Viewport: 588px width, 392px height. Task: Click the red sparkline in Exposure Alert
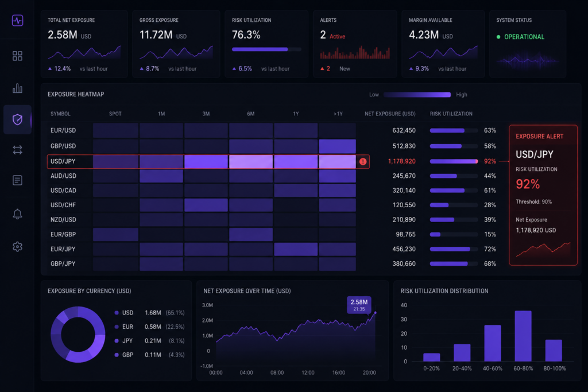[x=543, y=250]
